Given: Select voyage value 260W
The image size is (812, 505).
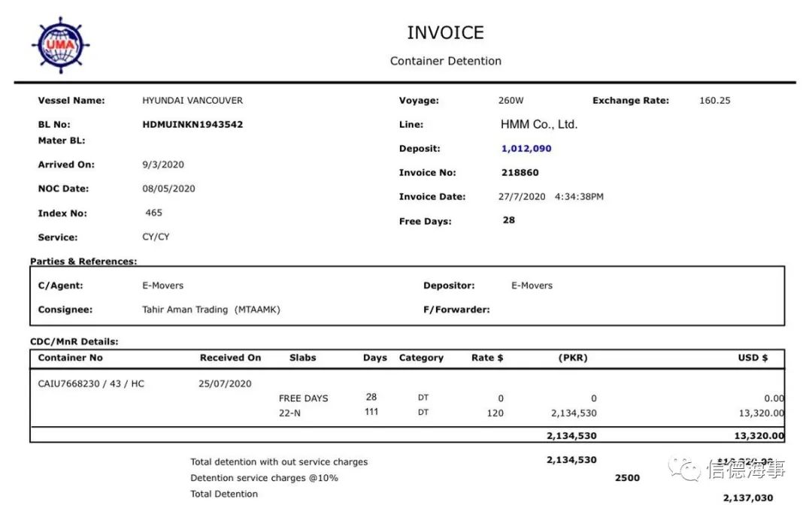Looking at the screenshot, I should pos(511,101).
